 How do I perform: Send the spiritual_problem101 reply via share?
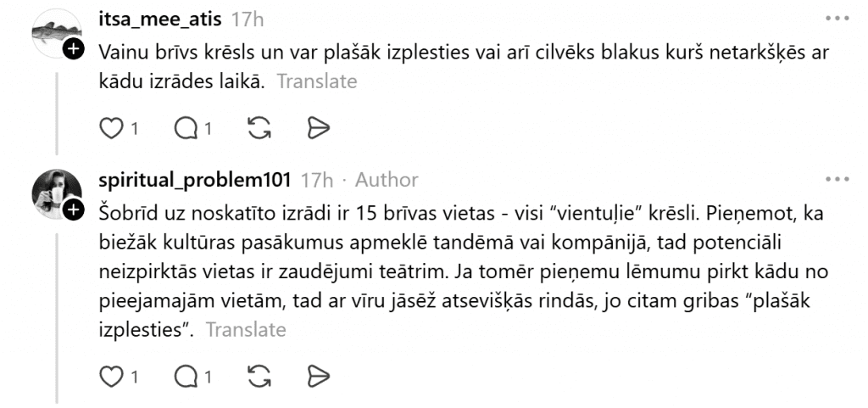click(x=317, y=374)
